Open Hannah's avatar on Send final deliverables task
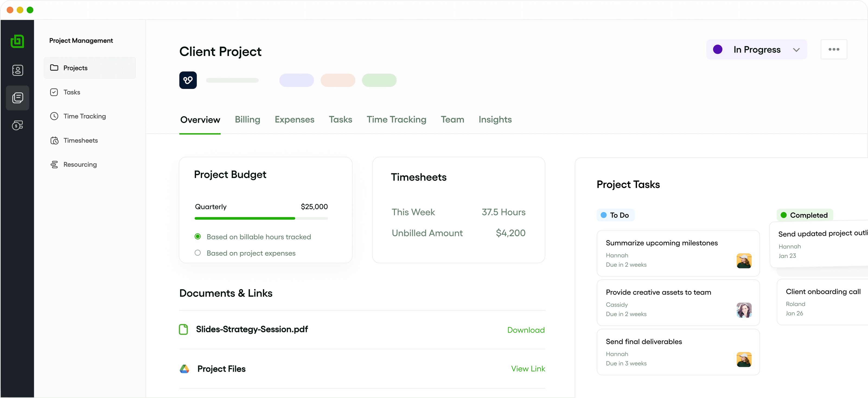 744,359
